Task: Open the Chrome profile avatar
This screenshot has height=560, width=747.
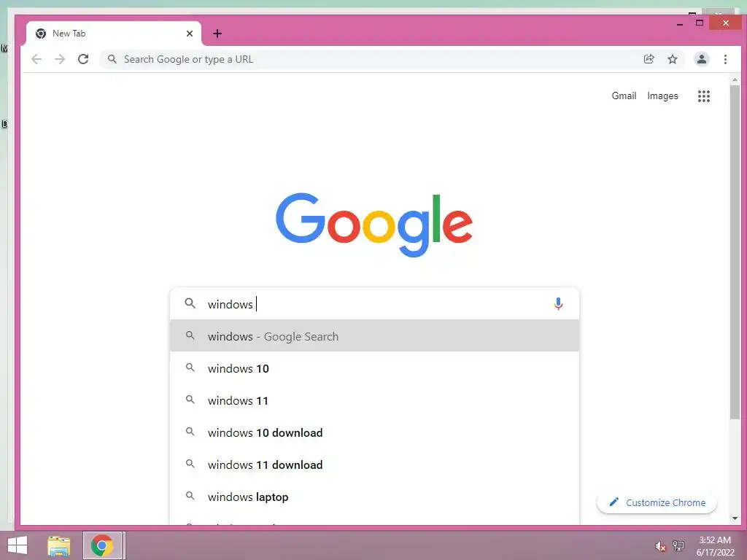Action: click(701, 59)
